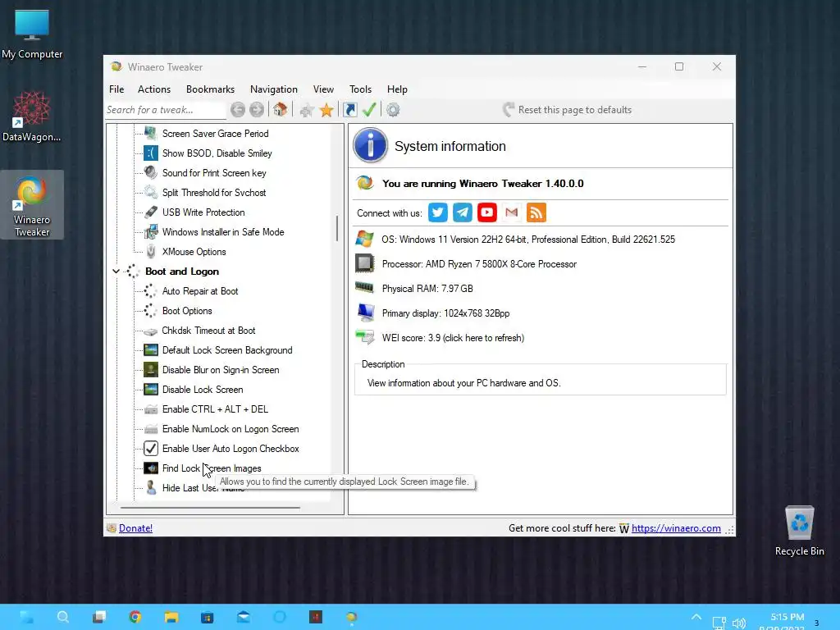Image resolution: width=840 pixels, height=630 pixels.
Task: Select Enable CTRL + ALT + DEL
Action: [216, 409]
